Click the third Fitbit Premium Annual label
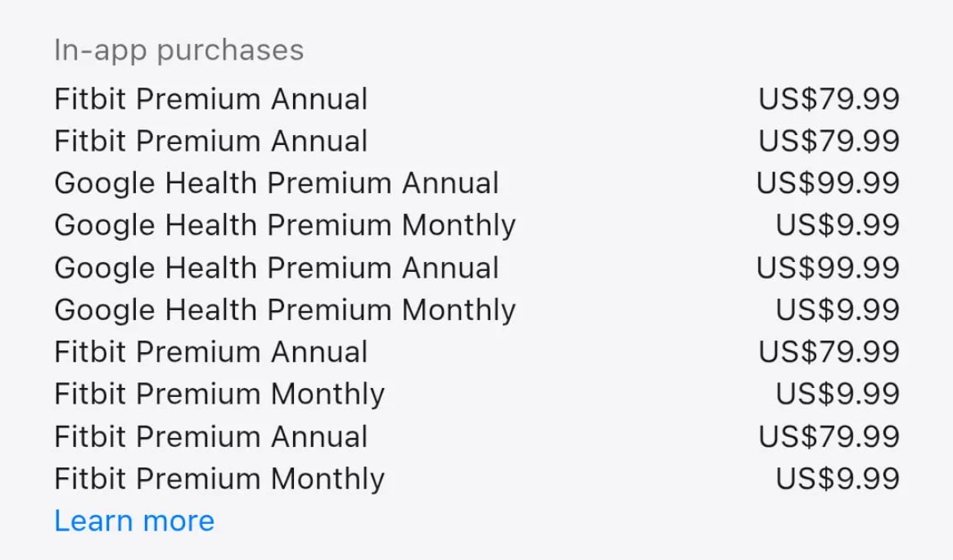Screen dimensions: 953x560 click(x=210, y=352)
